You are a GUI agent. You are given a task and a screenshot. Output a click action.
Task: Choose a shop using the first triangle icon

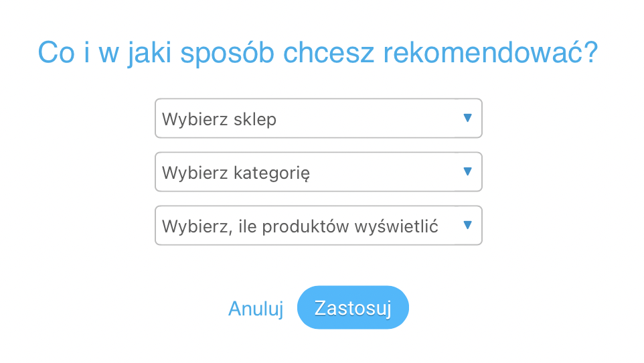click(x=467, y=118)
